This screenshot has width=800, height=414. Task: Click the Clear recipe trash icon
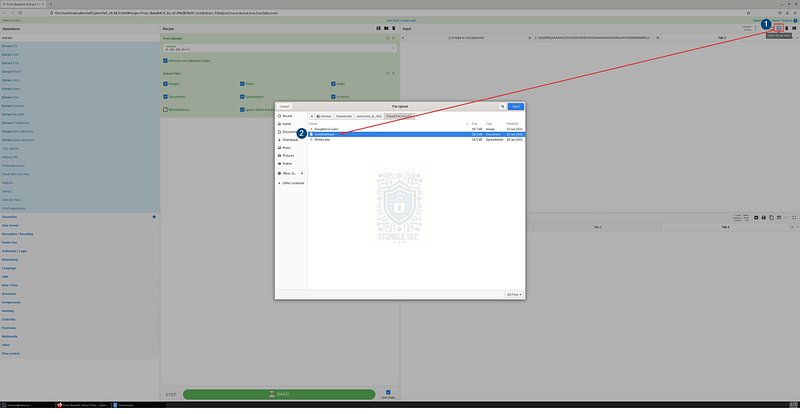(394, 29)
